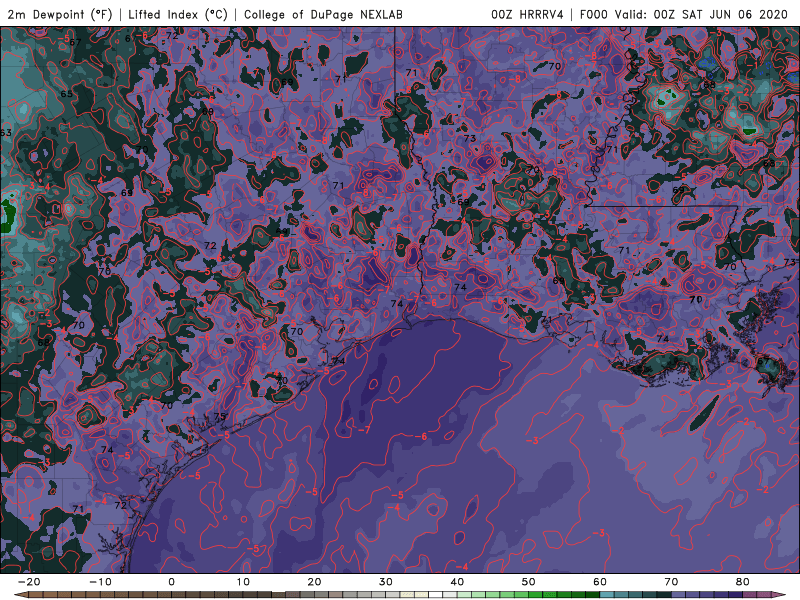Click the "Lifted Index (°C)" header label
The width and height of the screenshot is (800, 600).
178,14
